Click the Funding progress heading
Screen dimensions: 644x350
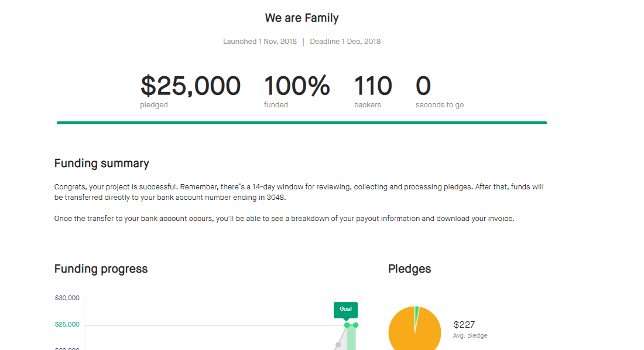(101, 269)
